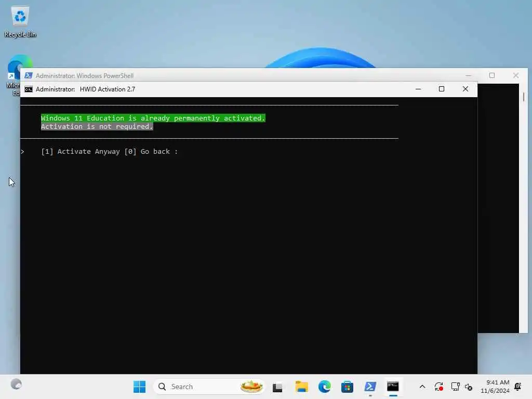This screenshot has width=532, height=399.
Task: Minimize the background PowerShell window
Action: [x=468, y=75]
